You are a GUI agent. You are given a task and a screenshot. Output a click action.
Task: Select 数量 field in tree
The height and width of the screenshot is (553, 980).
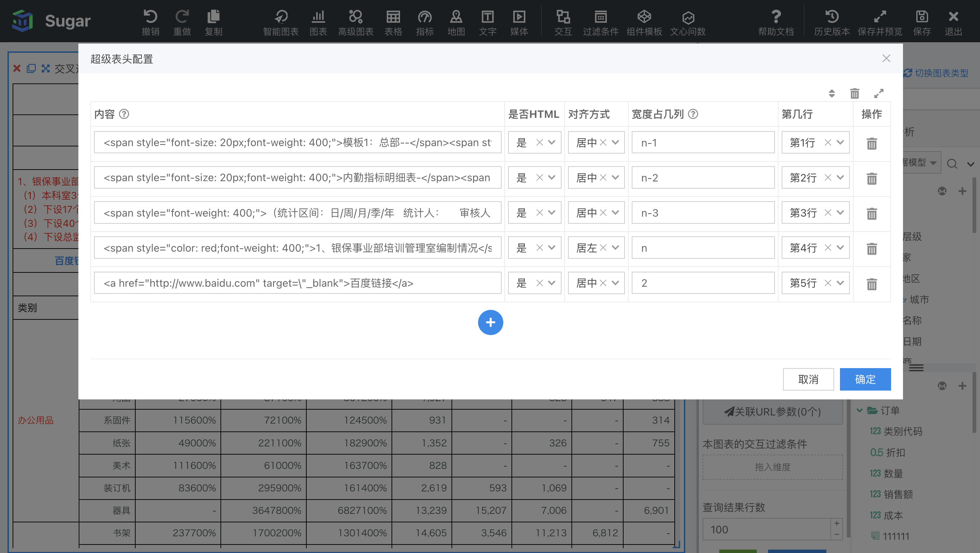point(886,473)
